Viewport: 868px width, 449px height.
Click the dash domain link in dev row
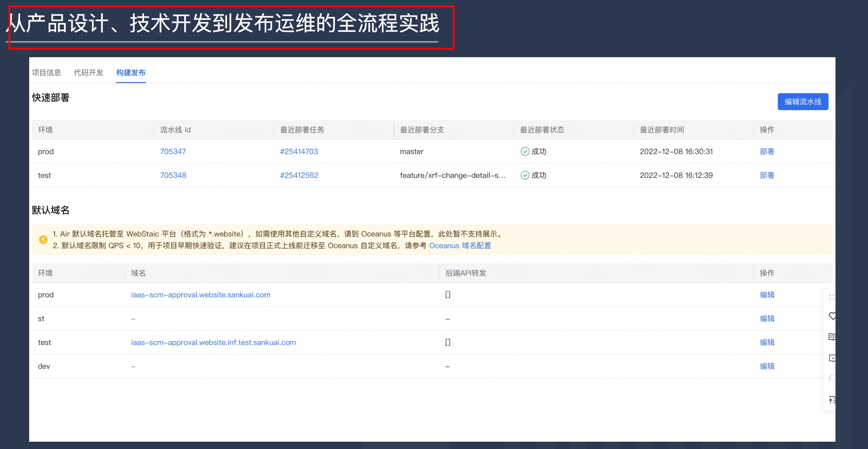(133, 366)
